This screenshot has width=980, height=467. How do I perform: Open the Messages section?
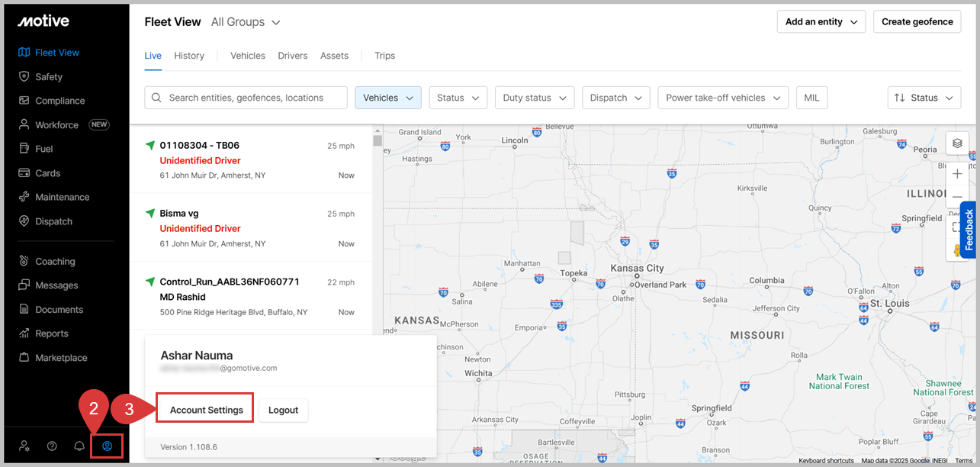48,285
